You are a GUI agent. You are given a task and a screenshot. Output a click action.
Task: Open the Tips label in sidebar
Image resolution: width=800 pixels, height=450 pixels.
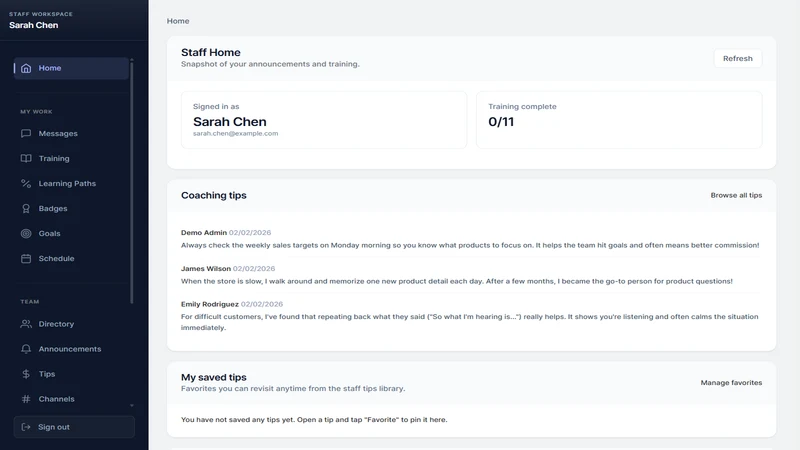click(x=47, y=374)
